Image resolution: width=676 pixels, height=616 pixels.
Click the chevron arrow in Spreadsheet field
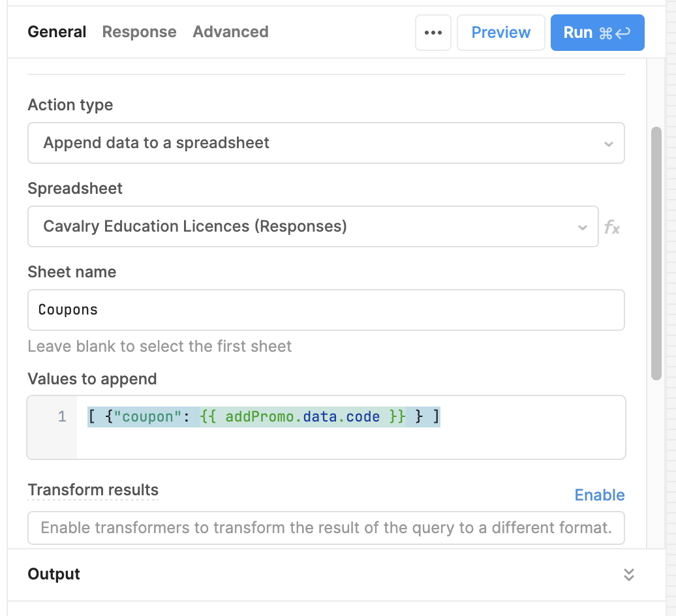tap(582, 227)
